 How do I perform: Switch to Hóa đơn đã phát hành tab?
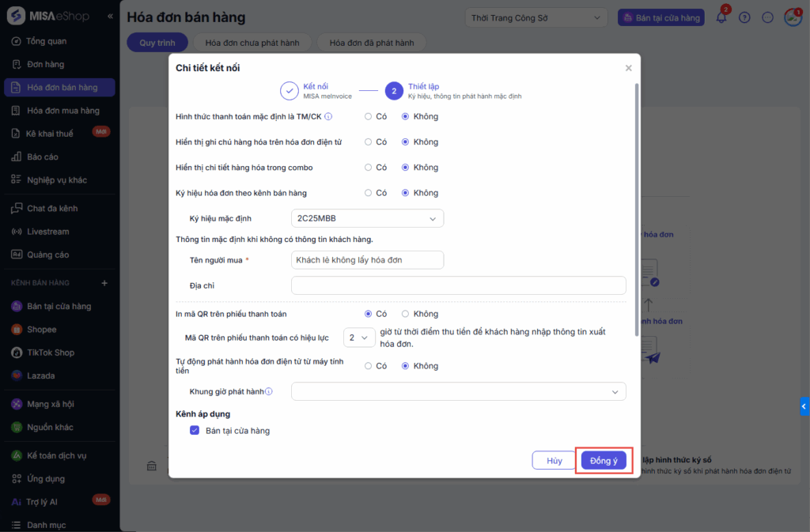tap(372, 43)
